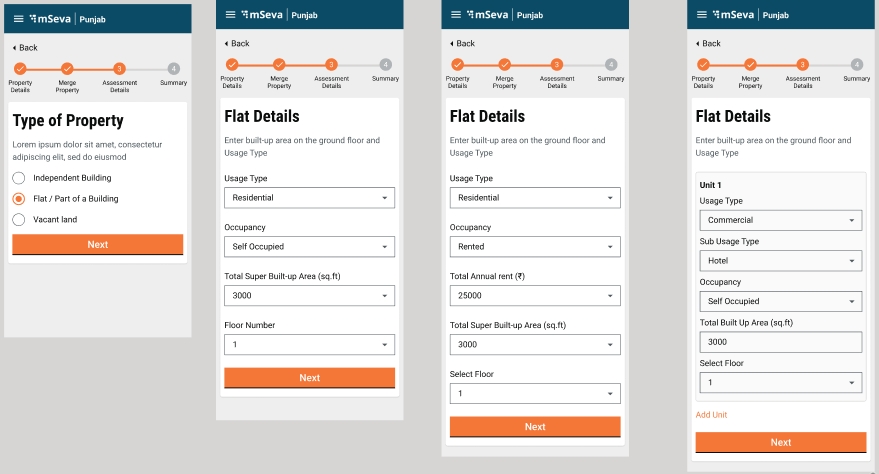Click Add Unit link
The image size is (879, 474).
tap(711, 415)
